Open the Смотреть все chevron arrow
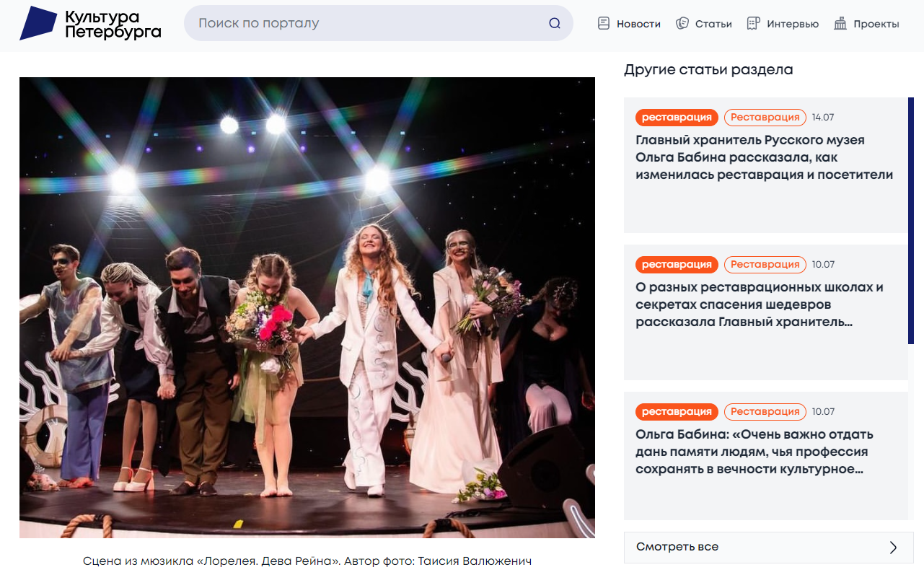Screen dimensions: 924x575 coord(892,546)
